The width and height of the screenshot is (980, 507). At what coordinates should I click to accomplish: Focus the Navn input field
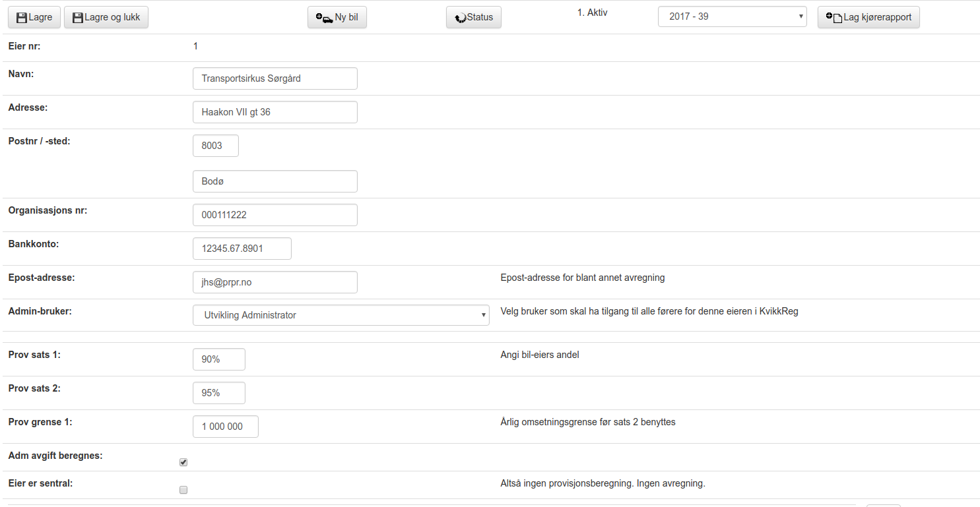point(275,78)
